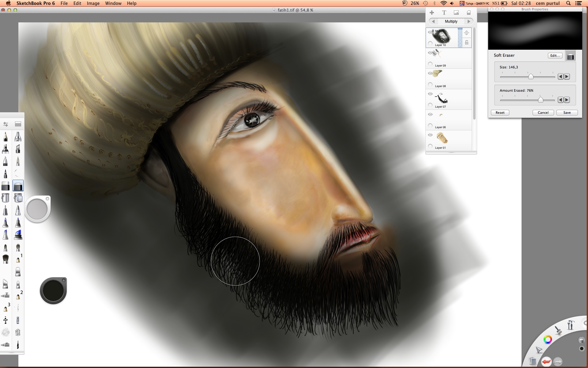Switch to previous blend mode before Multiply

point(433,21)
